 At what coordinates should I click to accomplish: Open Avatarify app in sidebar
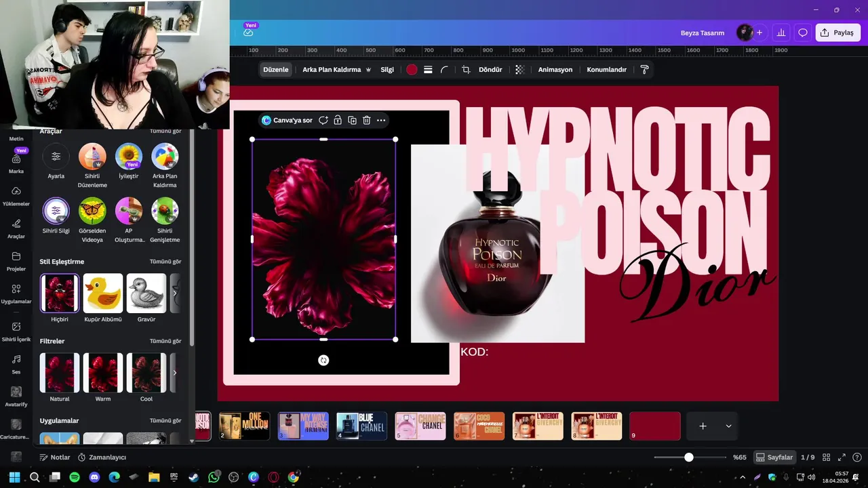(x=16, y=396)
